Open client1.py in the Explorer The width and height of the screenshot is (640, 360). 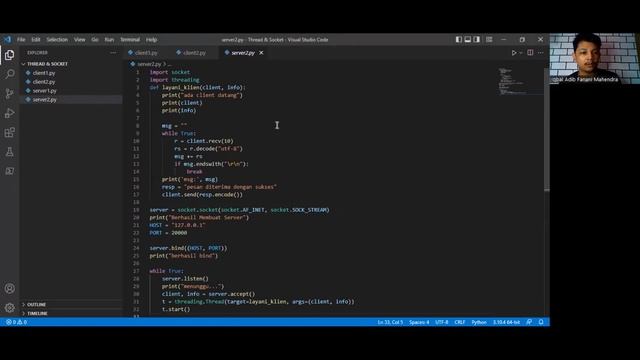click(44, 73)
